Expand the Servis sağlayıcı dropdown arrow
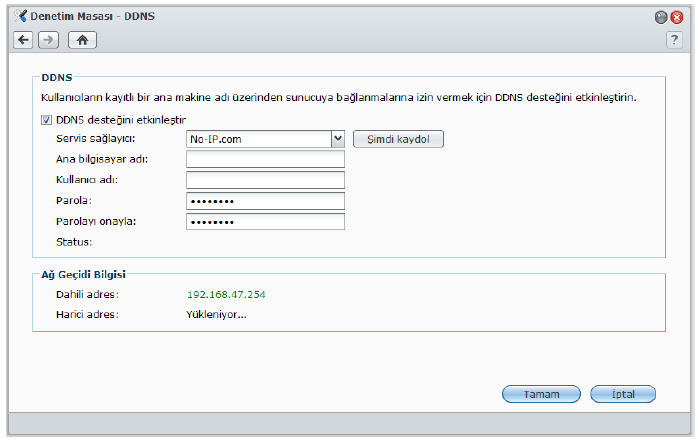Screen dimensions: 698x441 click(x=338, y=139)
